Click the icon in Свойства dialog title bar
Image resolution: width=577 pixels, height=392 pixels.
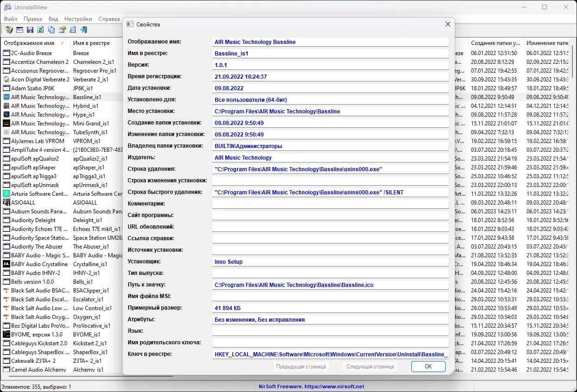(x=130, y=24)
